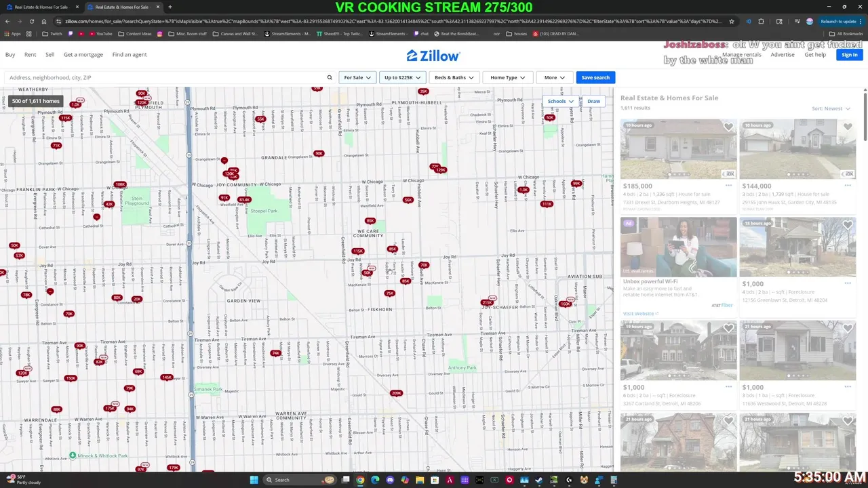This screenshot has width=868, height=488.
Task: Expand the For Sale filter dropdown
Action: 357,77
